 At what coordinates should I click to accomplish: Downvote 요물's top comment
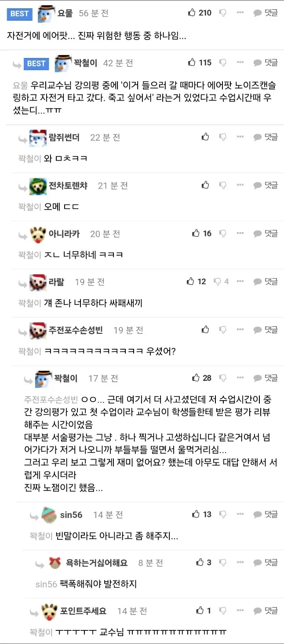[223, 13]
